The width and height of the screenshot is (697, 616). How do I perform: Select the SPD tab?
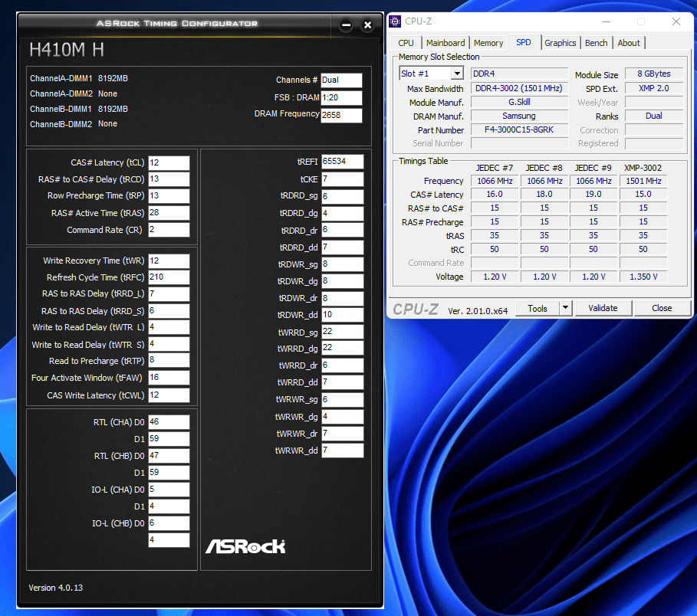pyautogui.click(x=524, y=43)
